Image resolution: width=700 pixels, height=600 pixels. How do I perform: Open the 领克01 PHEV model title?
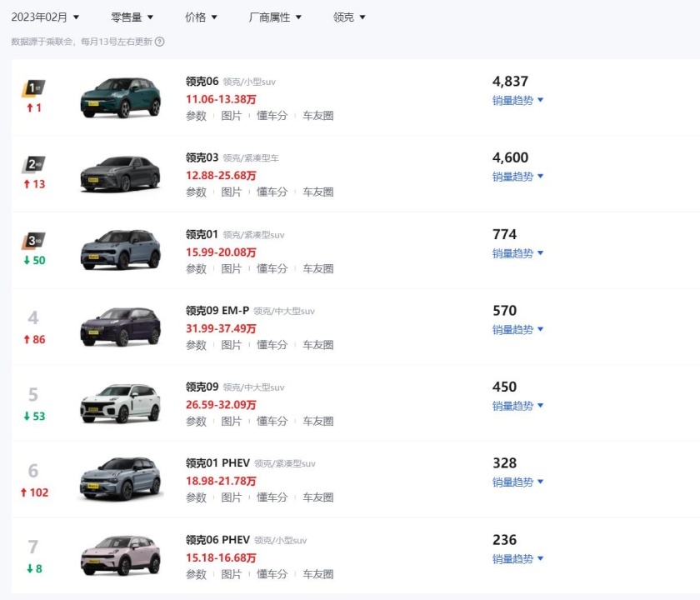[217, 463]
